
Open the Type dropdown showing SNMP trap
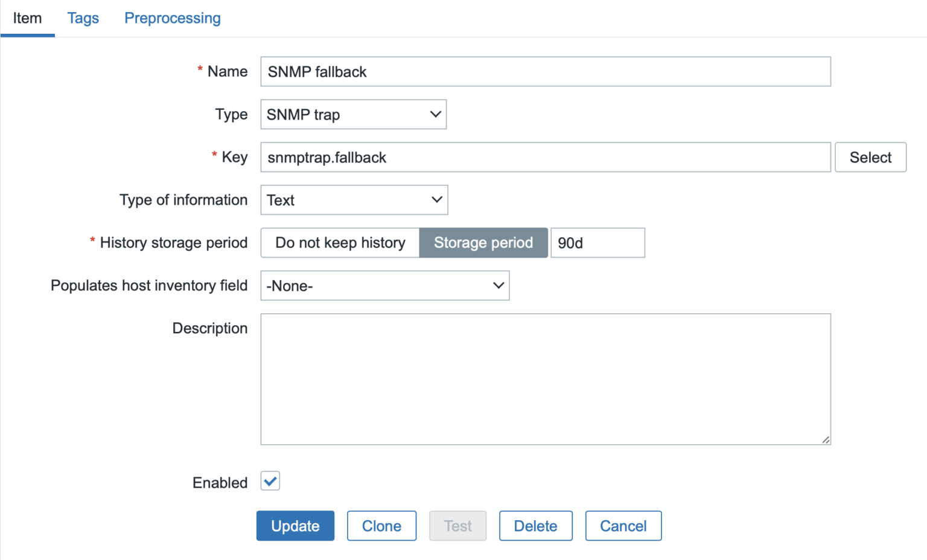click(352, 114)
